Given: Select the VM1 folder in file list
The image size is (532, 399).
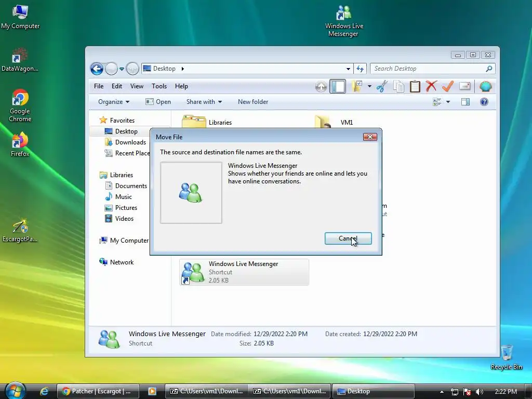Looking at the screenshot, I should [334, 122].
